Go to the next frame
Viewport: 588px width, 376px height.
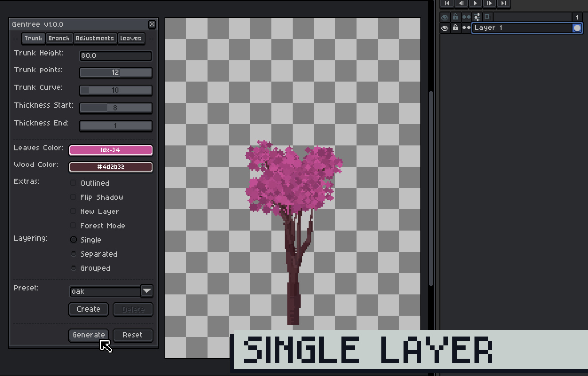pyautogui.click(x=489, y=4)
